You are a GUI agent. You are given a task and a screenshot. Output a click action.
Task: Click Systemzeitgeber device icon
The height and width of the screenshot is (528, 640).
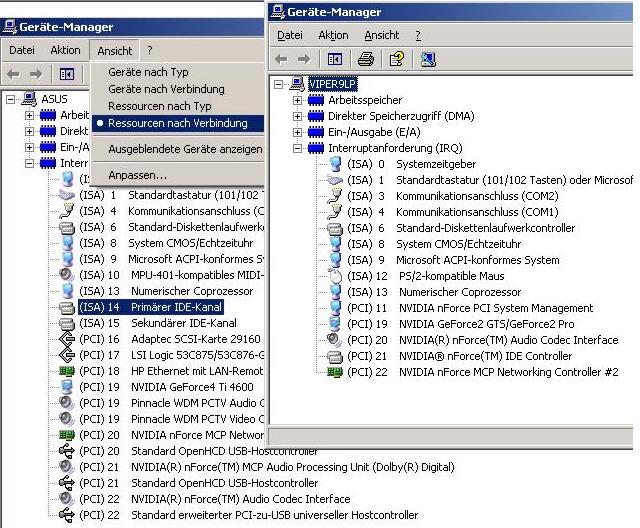pos(335,164)
